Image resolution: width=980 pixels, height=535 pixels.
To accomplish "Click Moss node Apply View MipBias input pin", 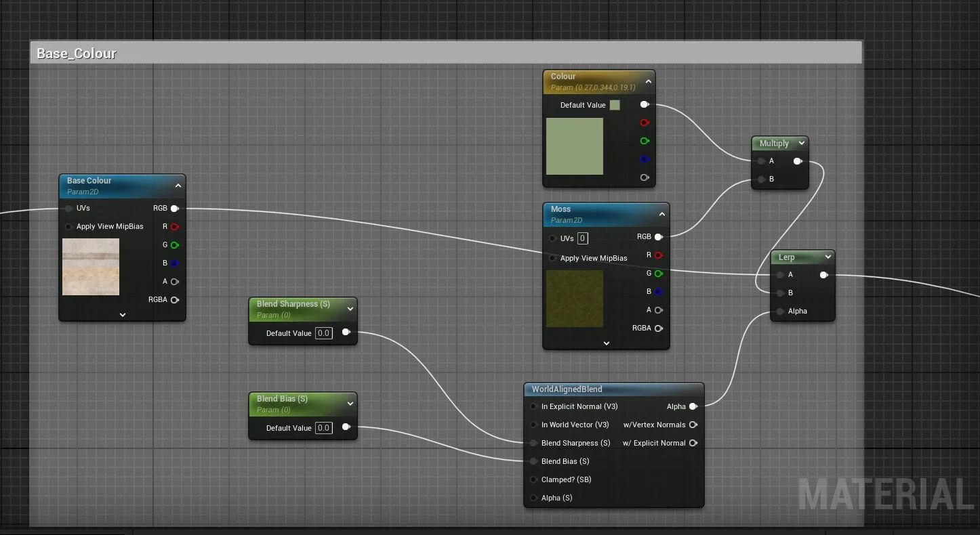I will click(552, 258).
